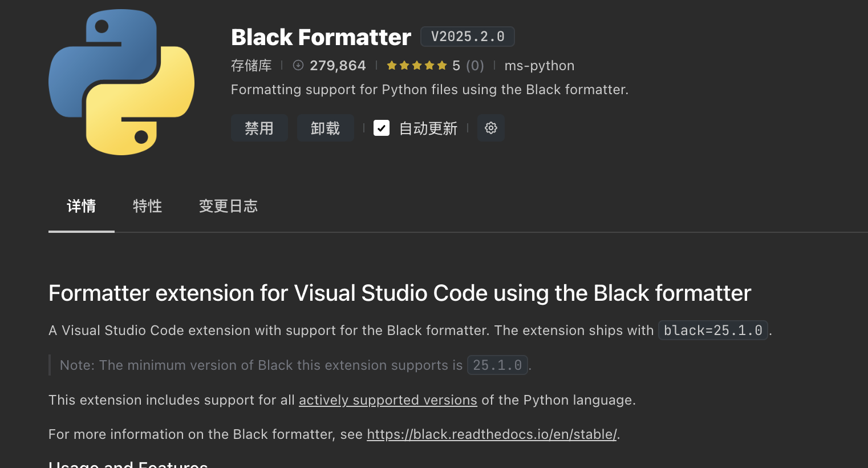Click the 279,864 install count
This screenshot has width=868, height=468.
tap(338, 66)
